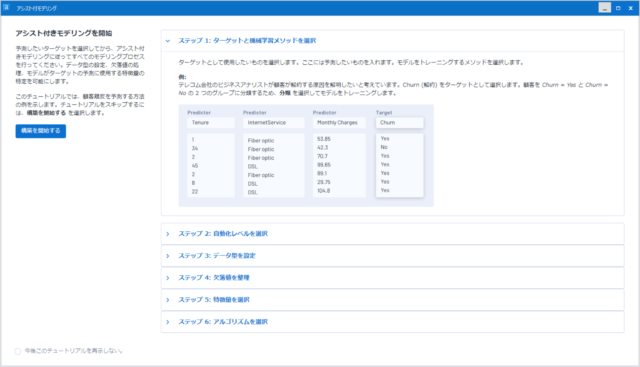This screenshot has width=640, height=367.
Task: Open ステップ 6: アルゴリズムを選択 heading
Action: [x=223, y=322]
